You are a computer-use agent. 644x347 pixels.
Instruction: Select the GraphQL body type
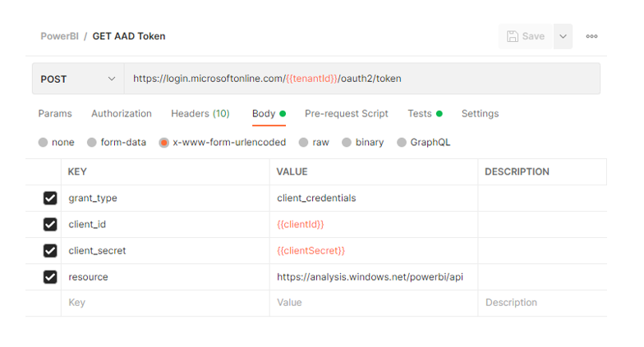point(424,143)
